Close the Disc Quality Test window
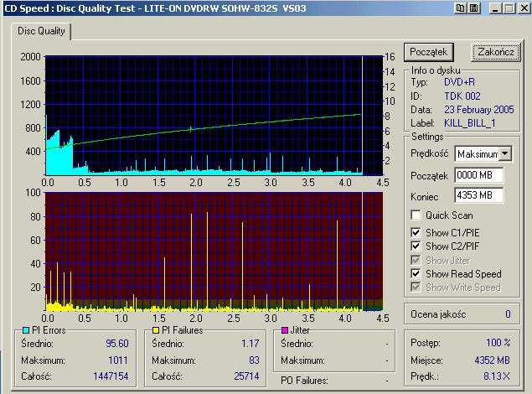Viewport: 532px width, 394px height. [x=524, y=8]
